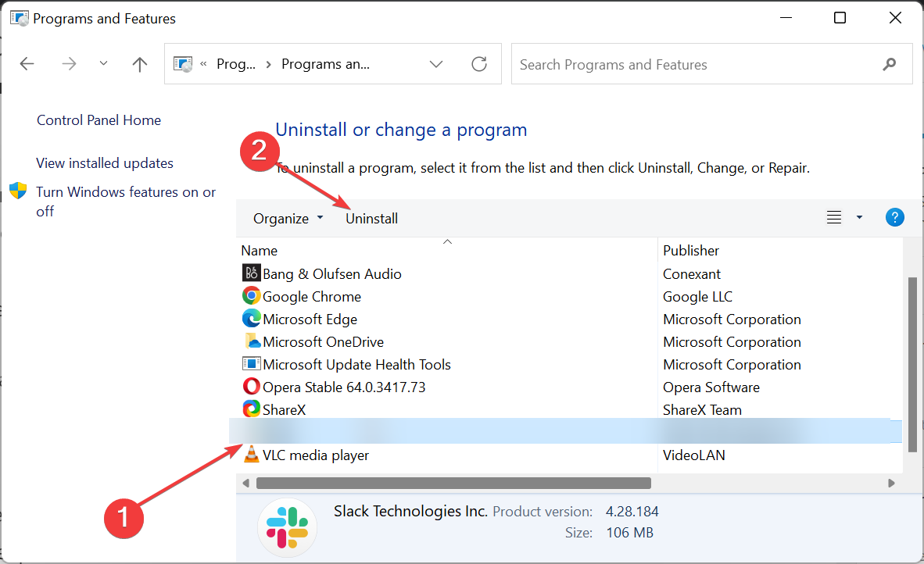Click the title bar Programs and Features icon
Screen dimensions: 924x564
[x=20, y=18]
